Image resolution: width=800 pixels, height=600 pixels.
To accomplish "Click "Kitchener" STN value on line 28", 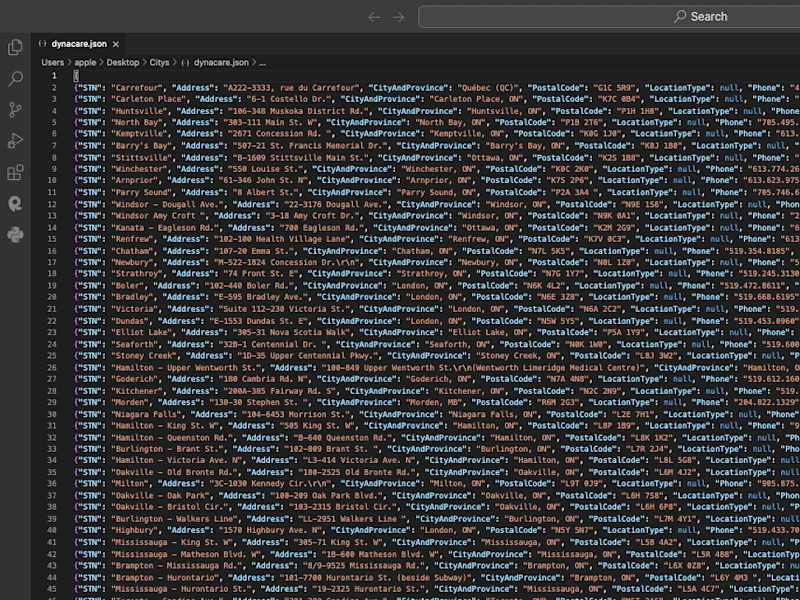I will point(137,392).
